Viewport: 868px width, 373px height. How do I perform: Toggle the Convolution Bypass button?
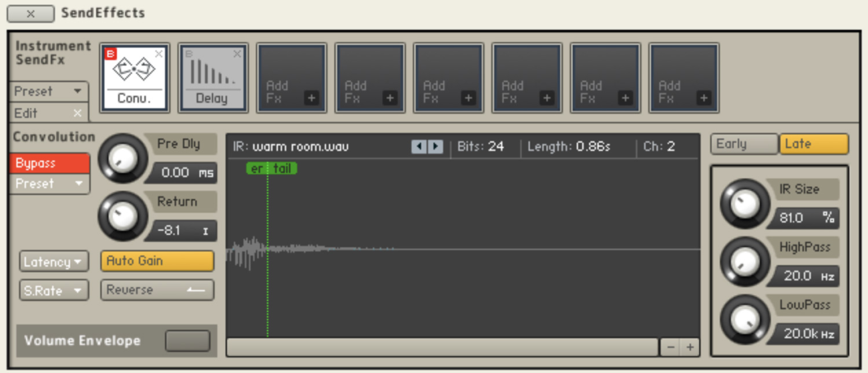point(49,163)
